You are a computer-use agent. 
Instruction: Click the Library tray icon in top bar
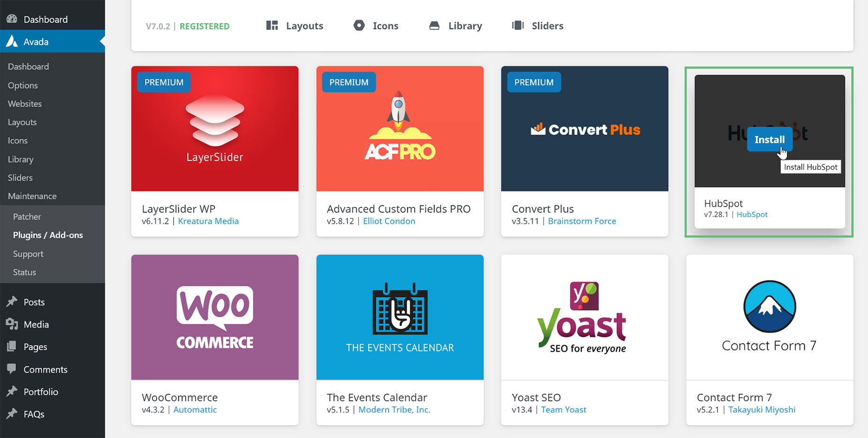click(x=434, y=25)
